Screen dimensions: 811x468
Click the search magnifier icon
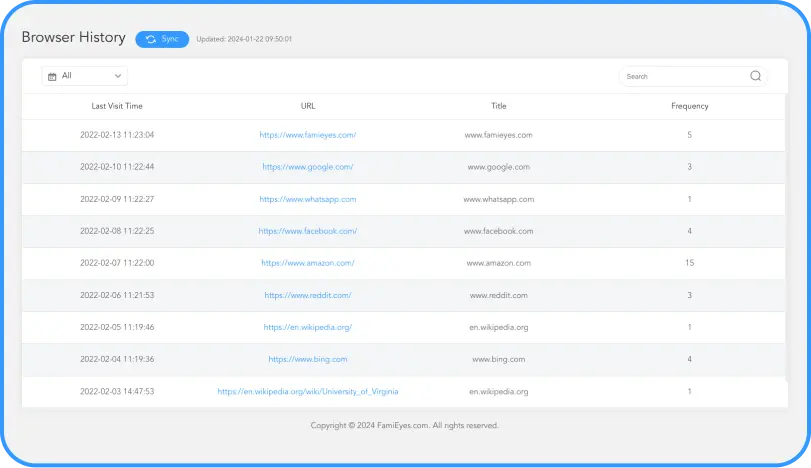click(x=755, y=76)
